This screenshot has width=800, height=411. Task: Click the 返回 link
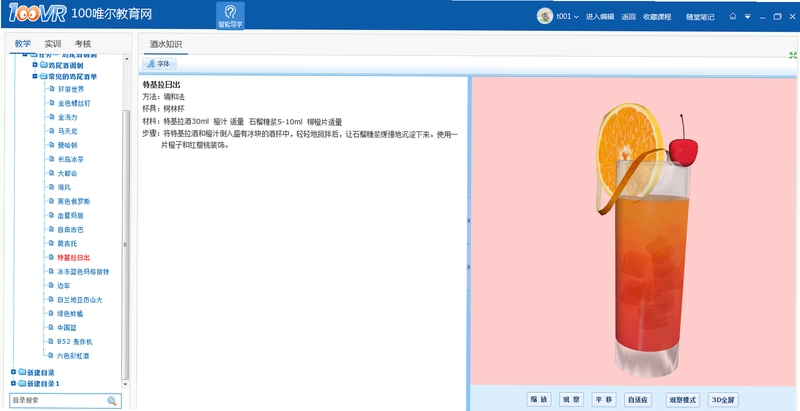point(629,17)
